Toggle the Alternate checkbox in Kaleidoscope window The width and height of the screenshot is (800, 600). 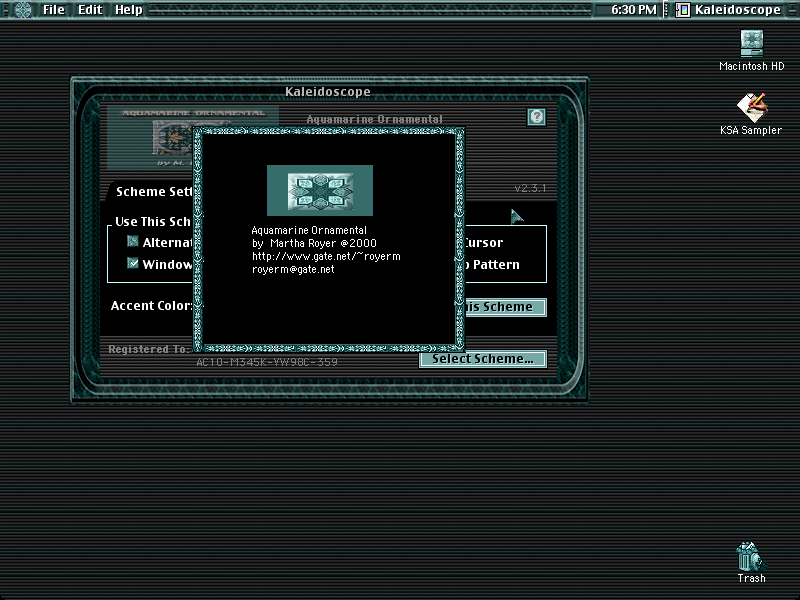click(x=133, y=241)
